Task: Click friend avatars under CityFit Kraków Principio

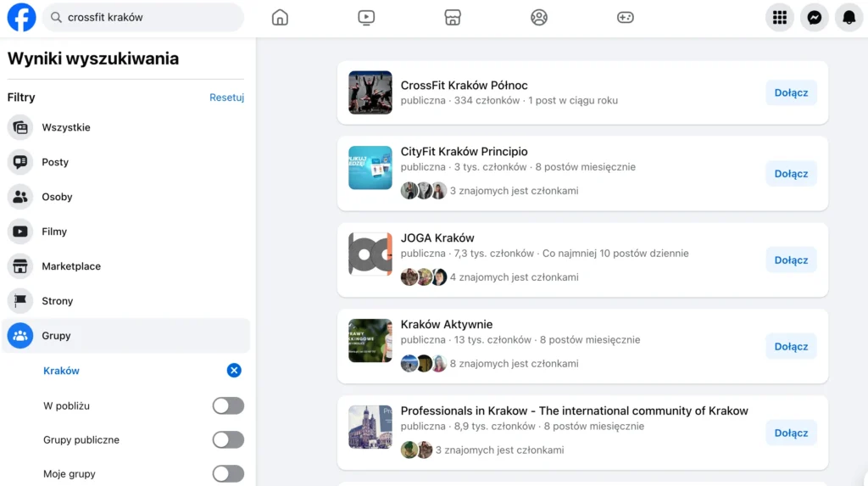Action: [424, 191]
